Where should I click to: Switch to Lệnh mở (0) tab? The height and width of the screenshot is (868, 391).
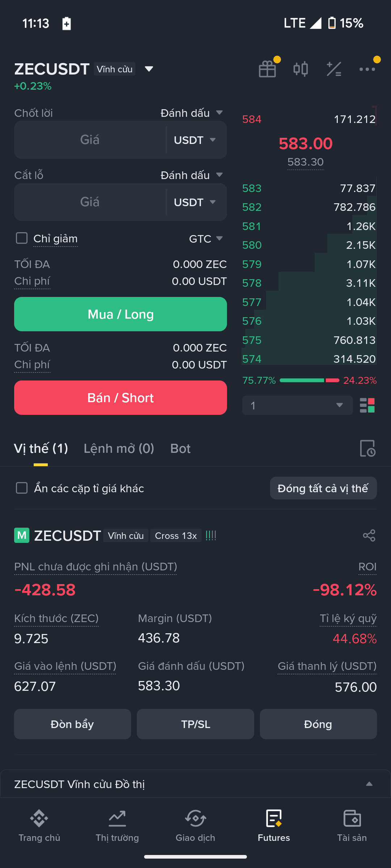(x=119, y=448)
